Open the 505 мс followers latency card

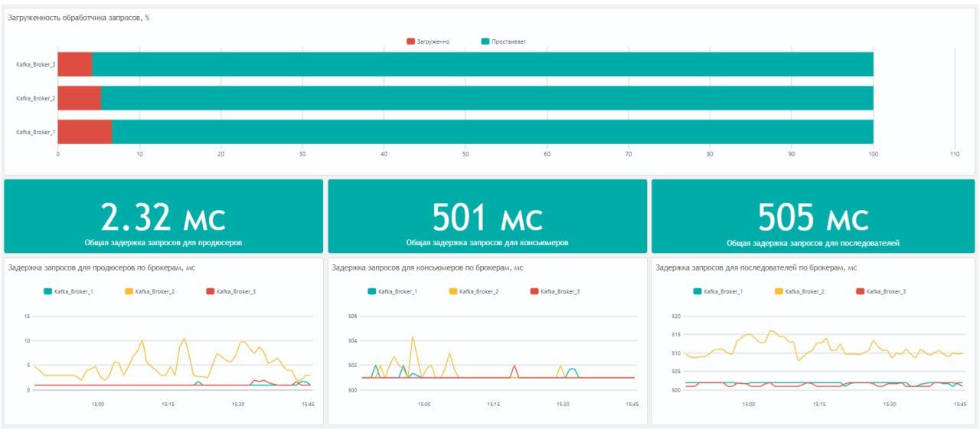[x=812, y=217]
